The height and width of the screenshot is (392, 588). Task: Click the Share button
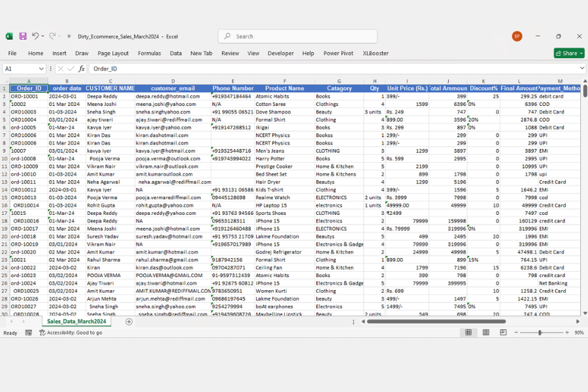point(569,54)
